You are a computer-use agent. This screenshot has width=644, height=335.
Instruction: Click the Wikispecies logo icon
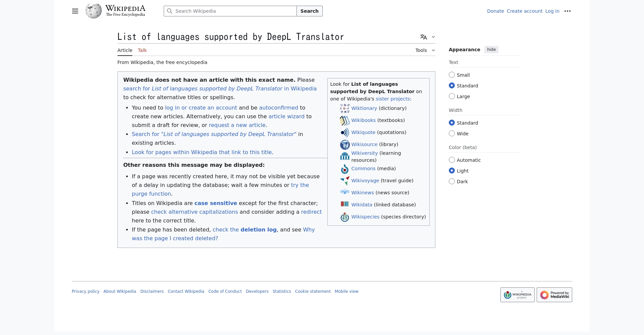coord(345,217)
